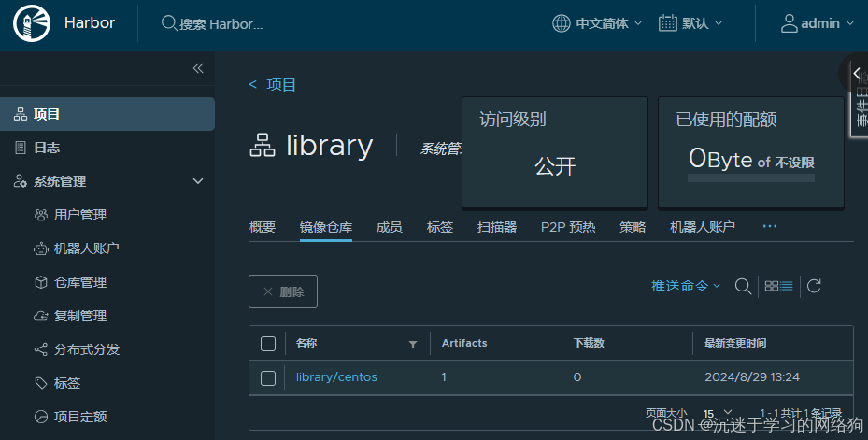
Task: Show more tabs via ellipsis
Action: pyautogui.click(x=770, y=226)
